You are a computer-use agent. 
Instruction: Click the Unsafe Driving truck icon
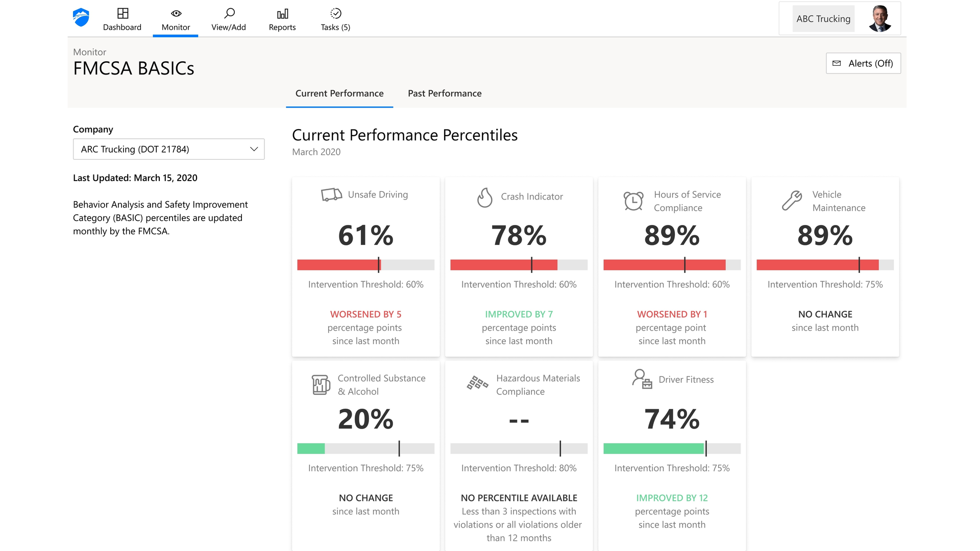331,195
